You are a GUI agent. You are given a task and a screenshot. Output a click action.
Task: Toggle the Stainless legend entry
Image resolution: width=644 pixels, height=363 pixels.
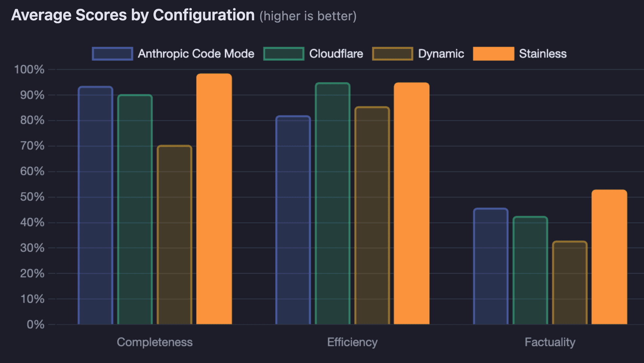(x=542, y=53)
